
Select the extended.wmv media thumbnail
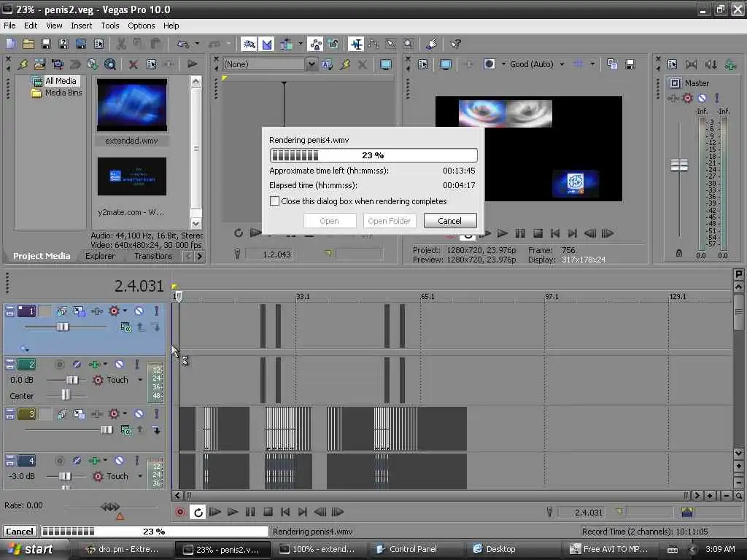(132, 105)
